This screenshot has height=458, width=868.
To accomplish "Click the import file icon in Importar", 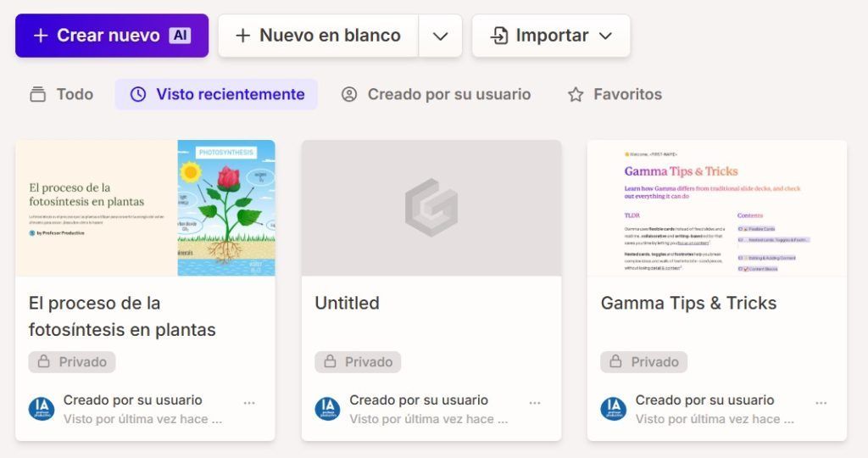I will pos(499,36).
